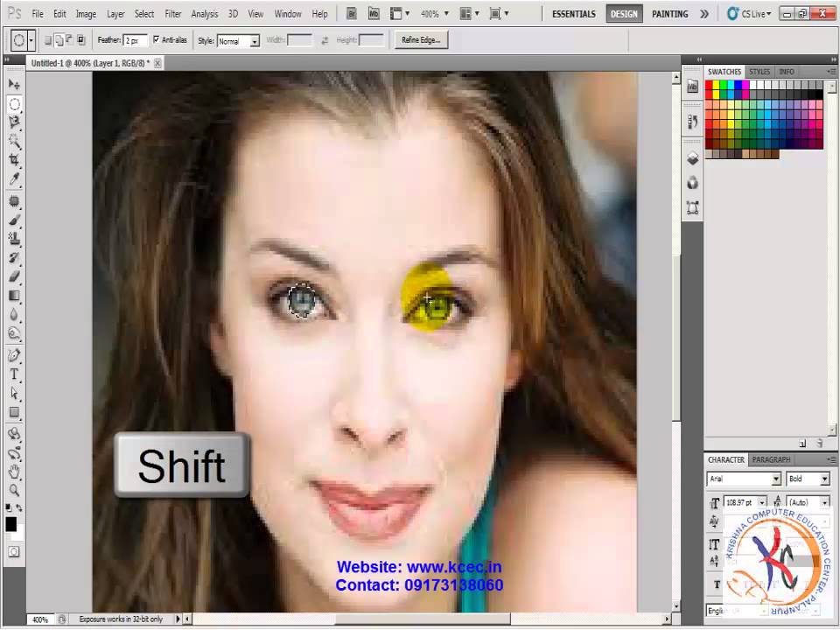
Task: Open the File menu
Action: 38,14
